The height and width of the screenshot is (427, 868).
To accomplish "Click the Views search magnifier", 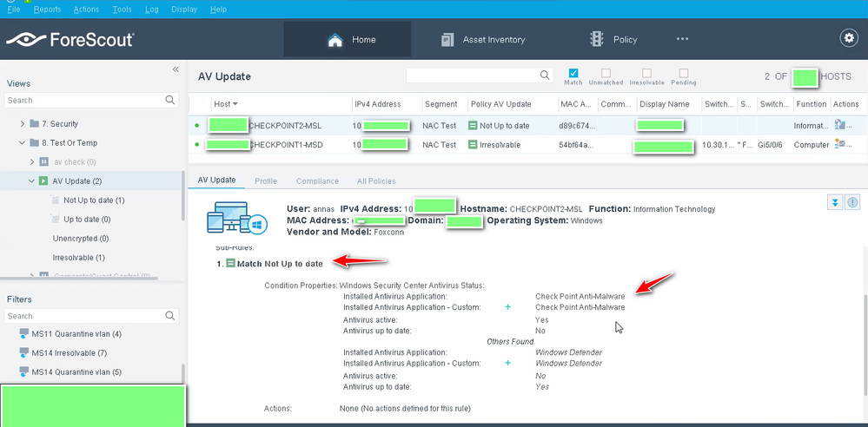I will pos(170,100).
